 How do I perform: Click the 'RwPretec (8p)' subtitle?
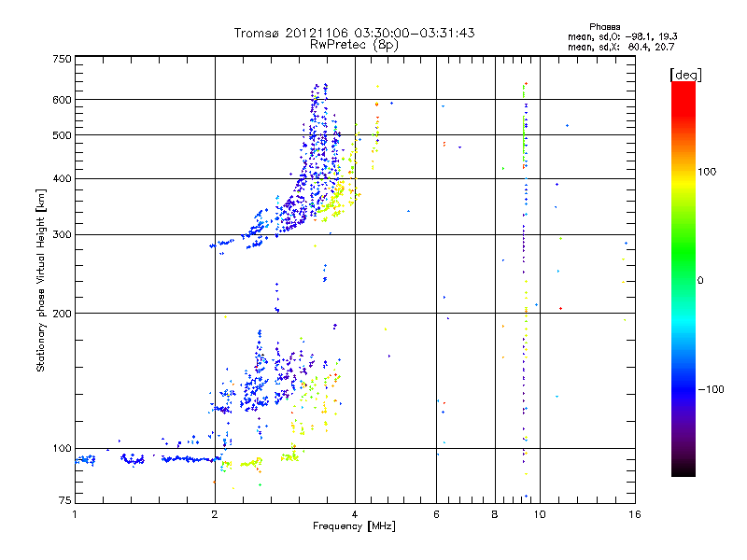click(354, 45)
